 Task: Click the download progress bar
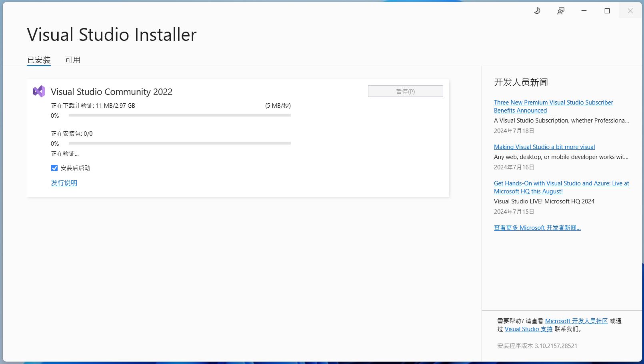(180, 115)
